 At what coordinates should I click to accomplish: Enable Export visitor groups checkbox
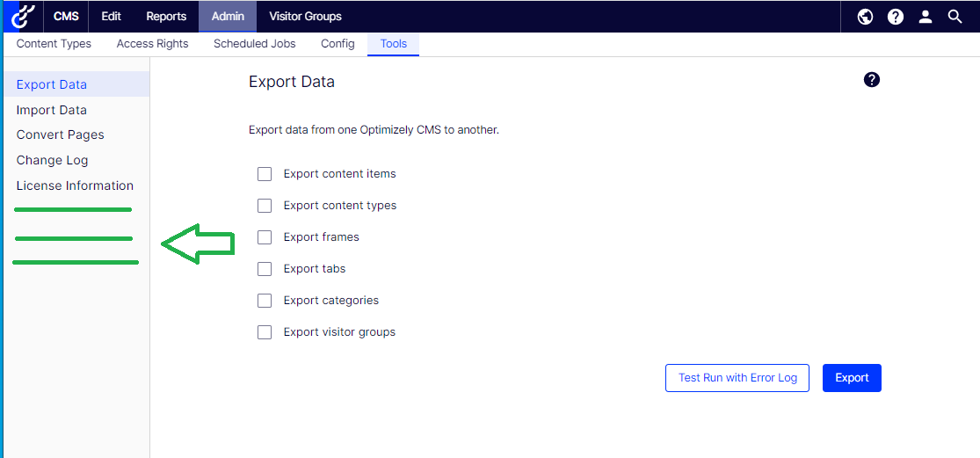point(265,332)
